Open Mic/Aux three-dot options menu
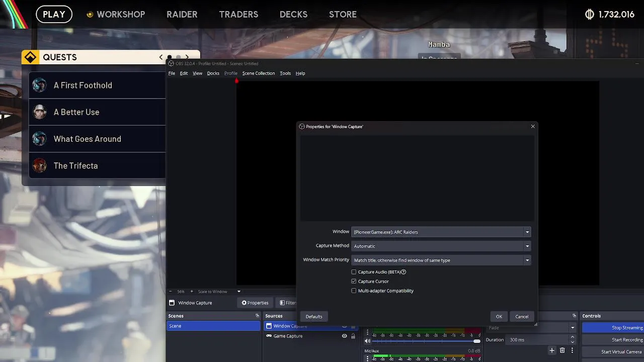The image size is (644, 362). [x=367, y=358]
